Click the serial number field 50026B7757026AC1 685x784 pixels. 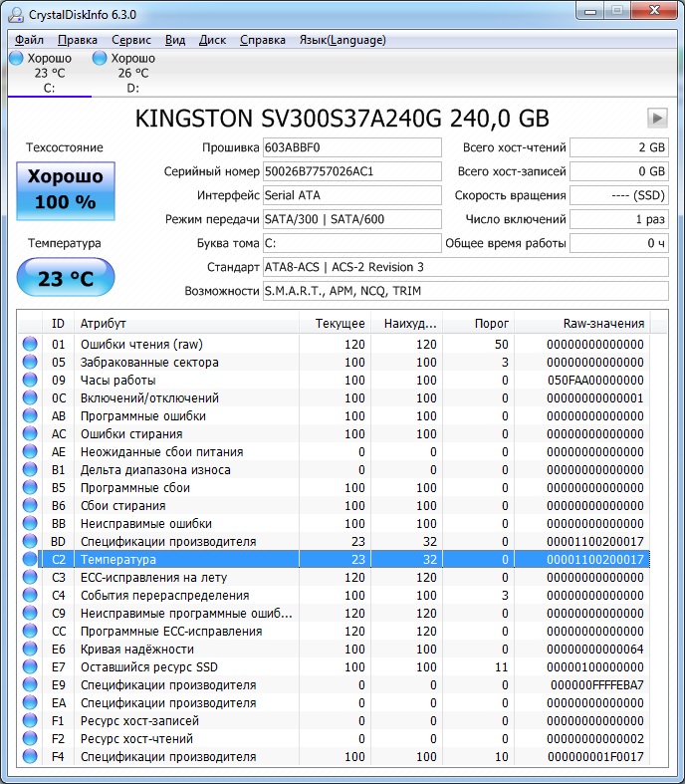(352, 171)
